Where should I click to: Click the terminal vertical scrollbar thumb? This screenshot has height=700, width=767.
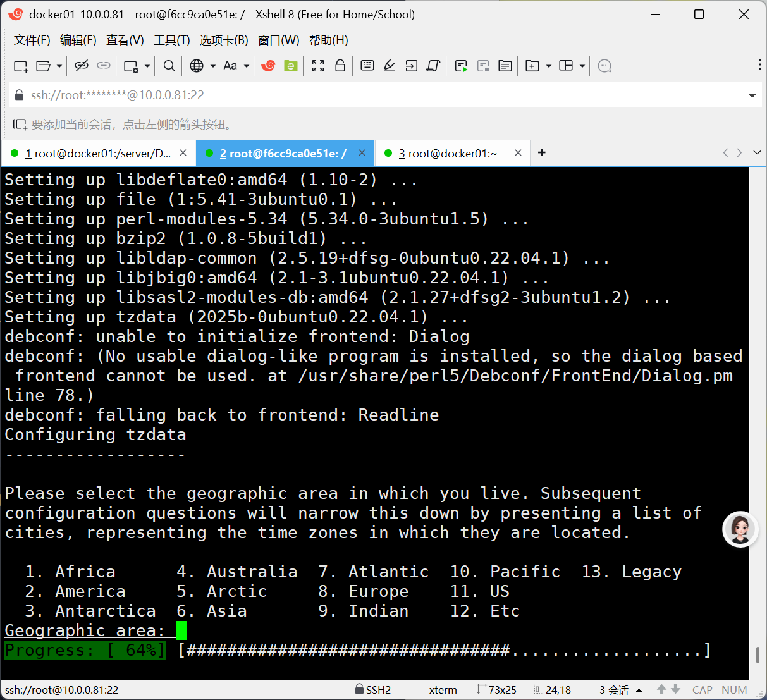pyautogui.click(x=758, y=655)
